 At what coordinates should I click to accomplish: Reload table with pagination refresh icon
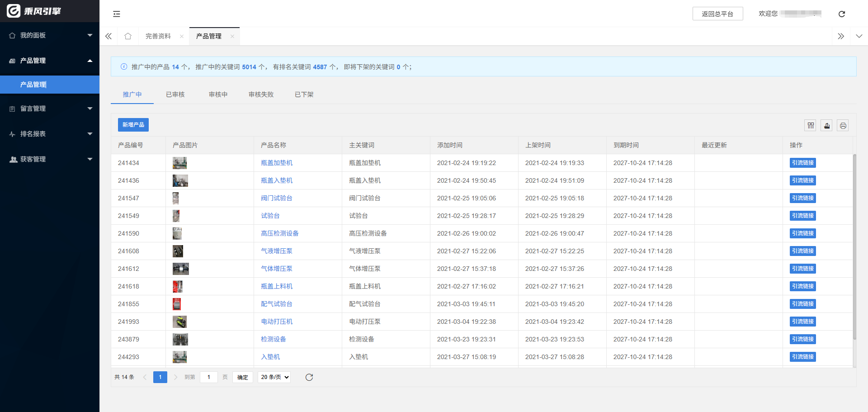point(309,377)
